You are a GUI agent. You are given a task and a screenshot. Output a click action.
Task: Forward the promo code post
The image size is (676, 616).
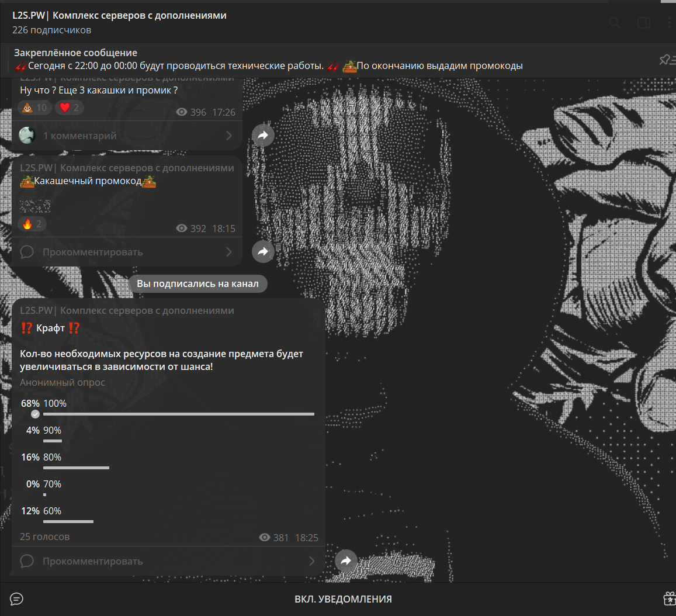(263, 251)
